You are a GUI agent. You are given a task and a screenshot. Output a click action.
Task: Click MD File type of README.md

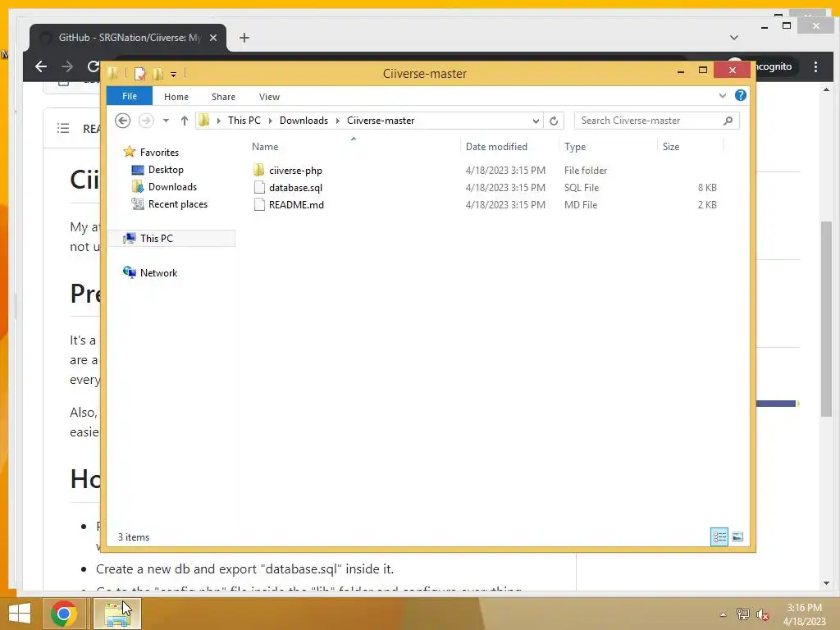(x=581, y=204)
